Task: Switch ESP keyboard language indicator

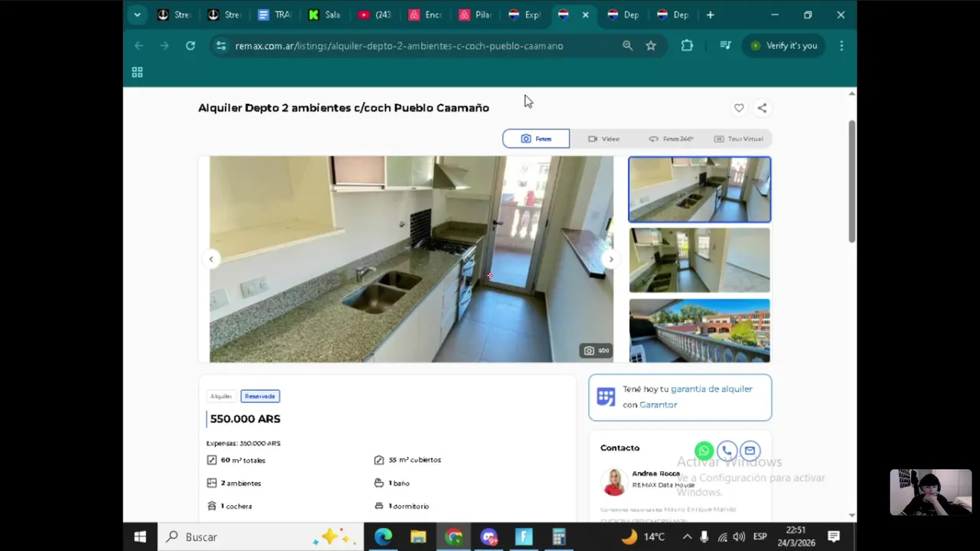Action: tap(760, 536)
